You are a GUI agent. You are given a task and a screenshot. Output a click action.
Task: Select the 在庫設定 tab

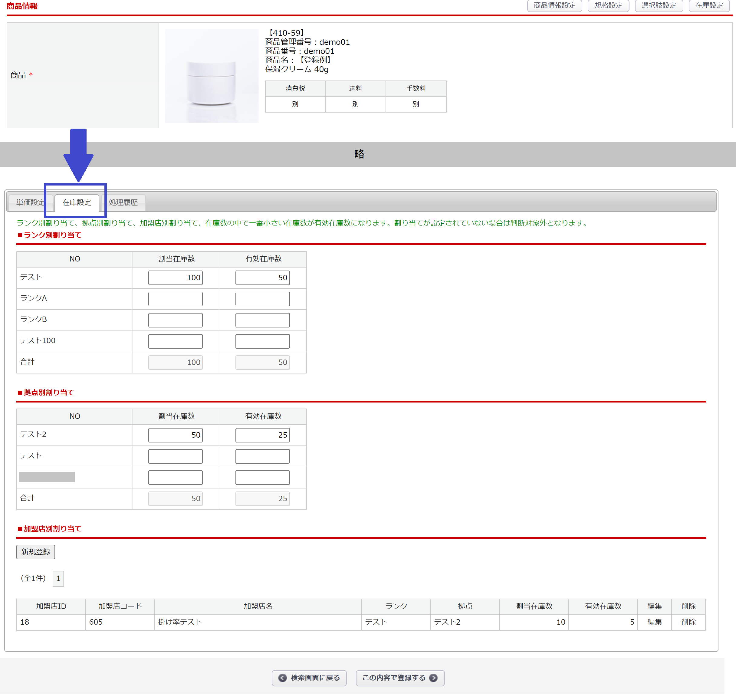point(77,202)
